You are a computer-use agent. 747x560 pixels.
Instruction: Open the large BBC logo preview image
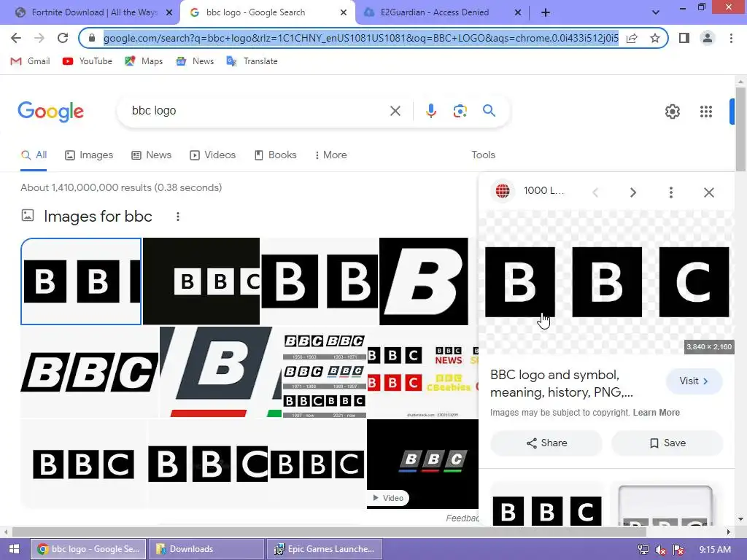(606, 282)
